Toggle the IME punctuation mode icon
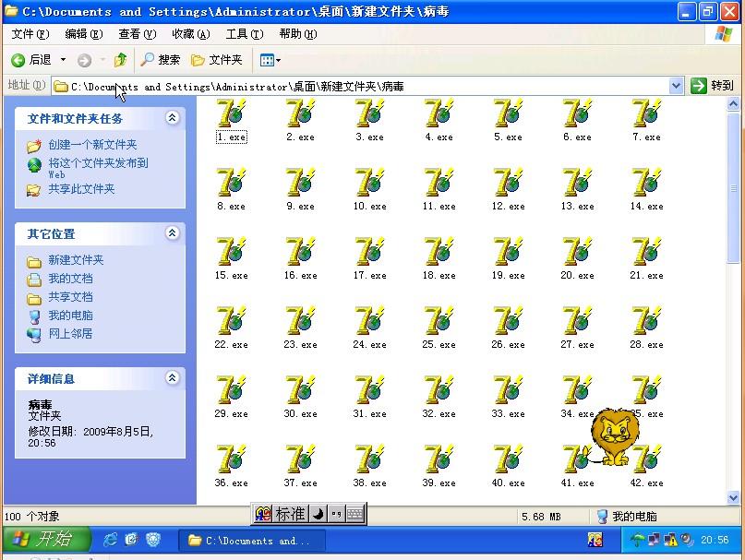 click(x=336, y=514)
